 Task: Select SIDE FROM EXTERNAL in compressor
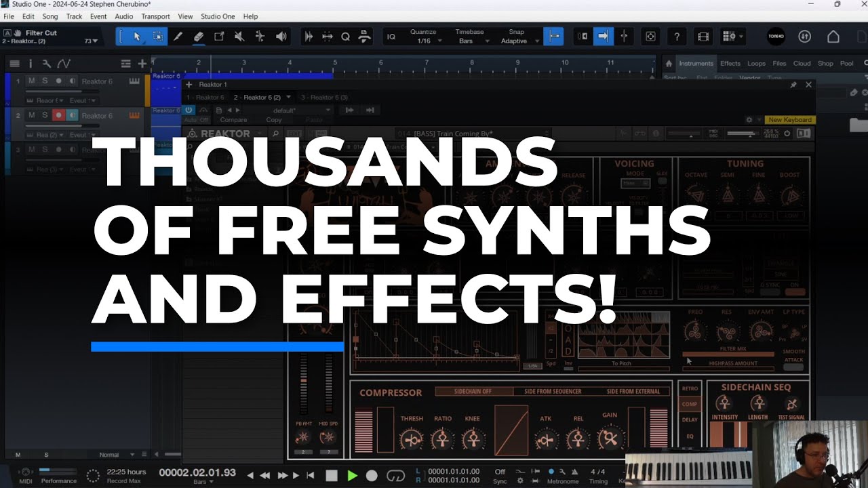pos(633,392)
